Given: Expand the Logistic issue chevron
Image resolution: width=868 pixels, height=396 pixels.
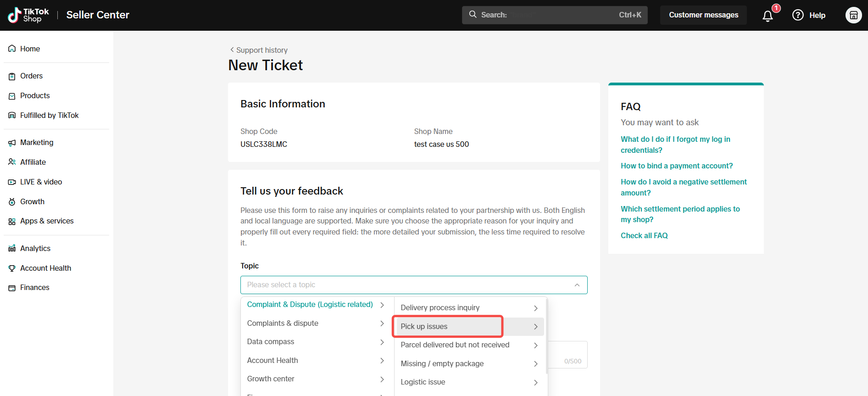Looking at the screenshot, I should [535, 382].
